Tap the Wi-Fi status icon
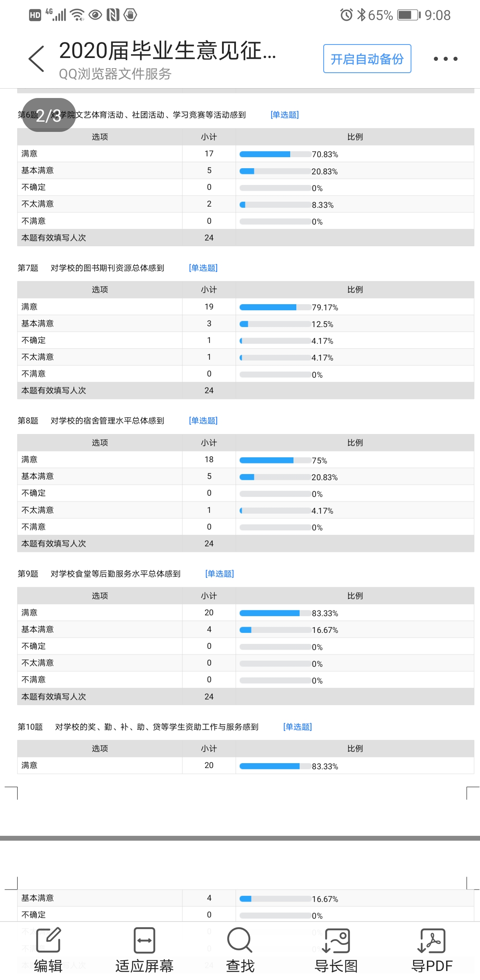This screenshot has height=980, width=480. tap(77, 15)
